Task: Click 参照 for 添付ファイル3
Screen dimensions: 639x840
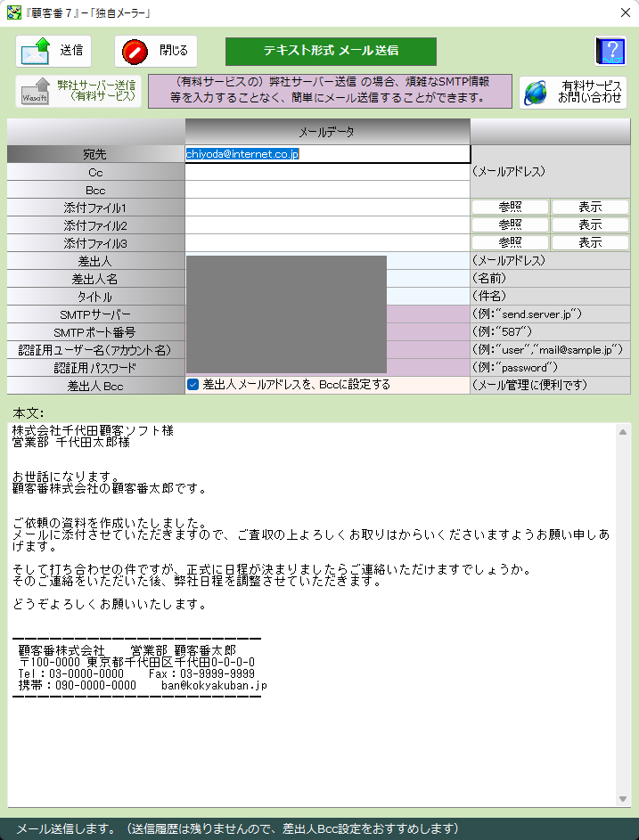Action: [510, 242]
